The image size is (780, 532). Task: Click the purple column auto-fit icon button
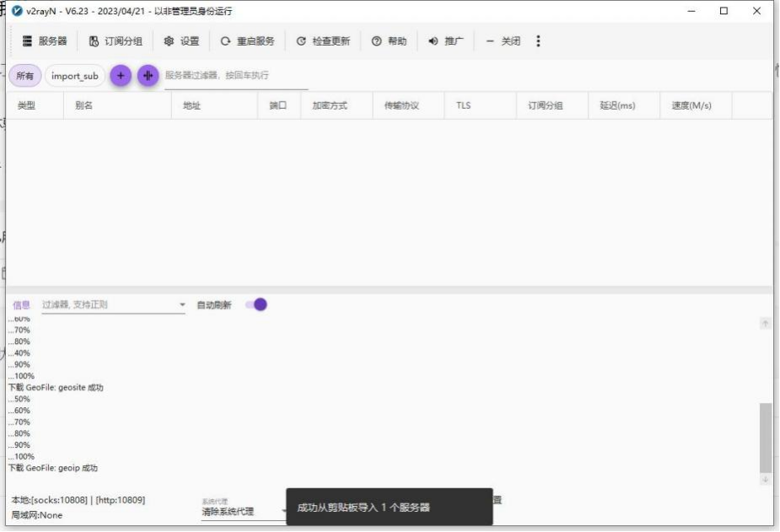[x=148, y=76]
